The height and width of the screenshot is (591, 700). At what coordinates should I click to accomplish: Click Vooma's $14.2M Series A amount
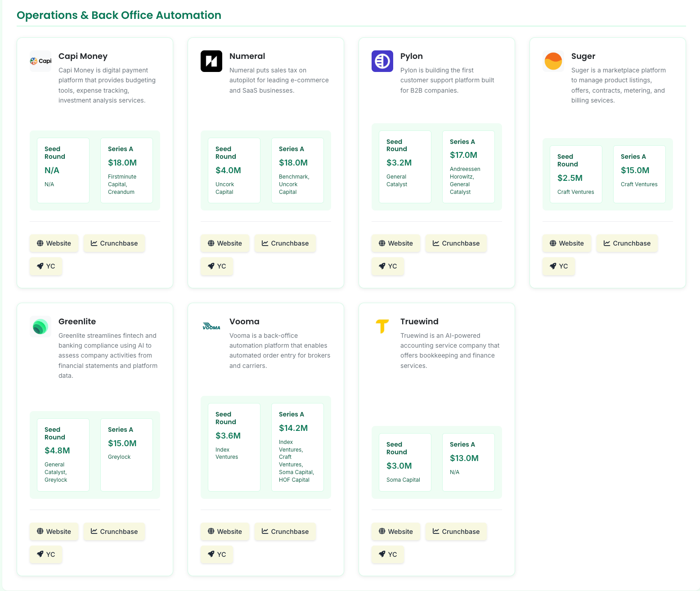point(293,428)
